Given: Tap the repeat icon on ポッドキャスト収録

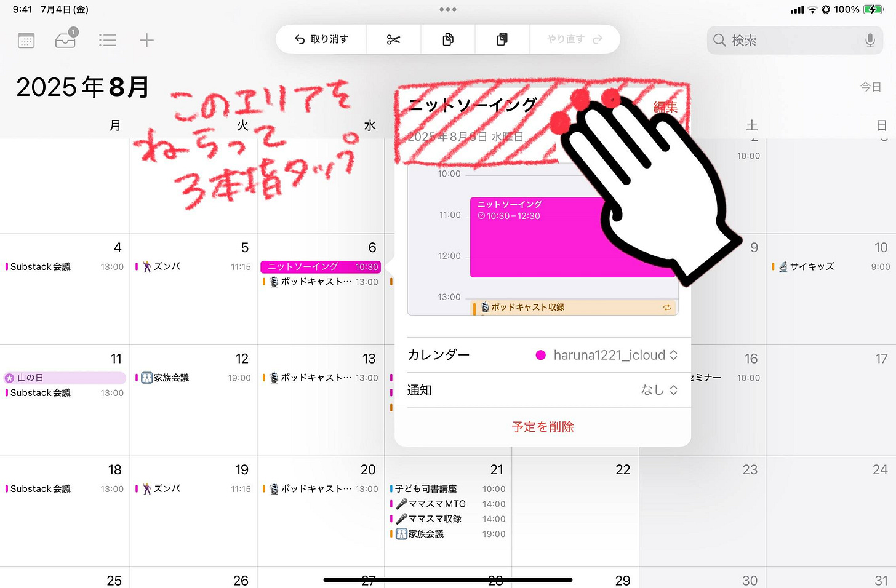Looking at the screenshot, I should point(667,308).
